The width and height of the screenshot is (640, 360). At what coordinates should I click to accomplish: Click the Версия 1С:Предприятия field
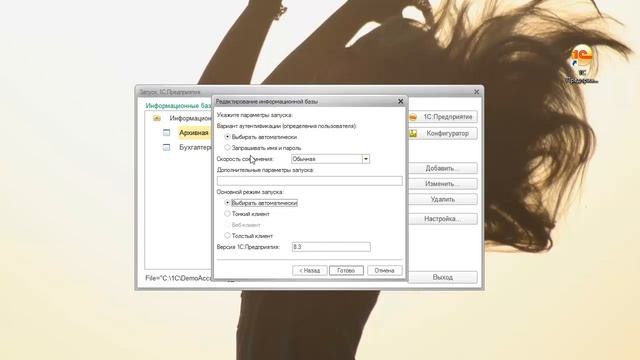pyautogui.click(x=331, y=247)
